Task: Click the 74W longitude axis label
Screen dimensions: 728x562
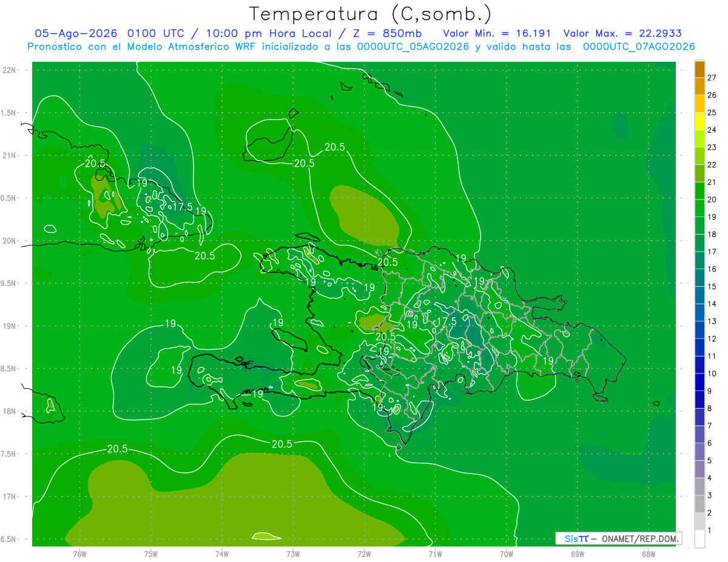Action: [x=222, y=554]
